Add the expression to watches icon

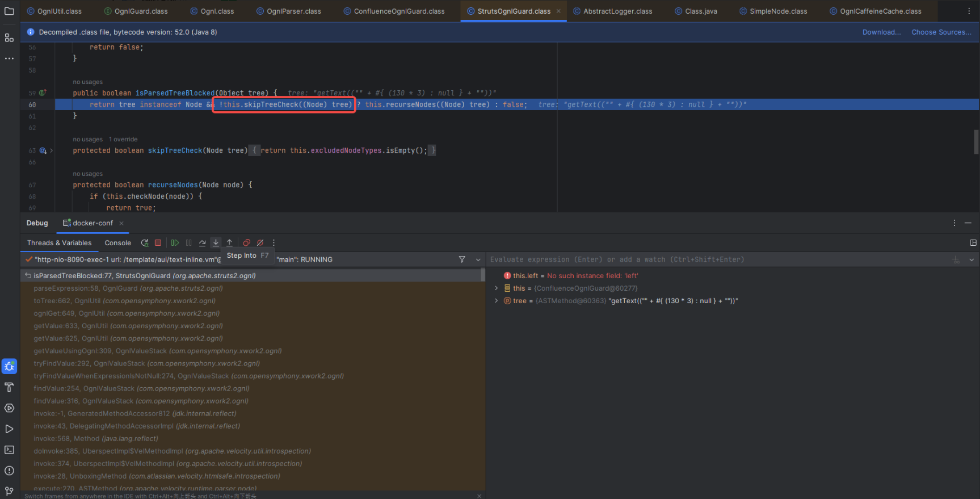(956, 259)
